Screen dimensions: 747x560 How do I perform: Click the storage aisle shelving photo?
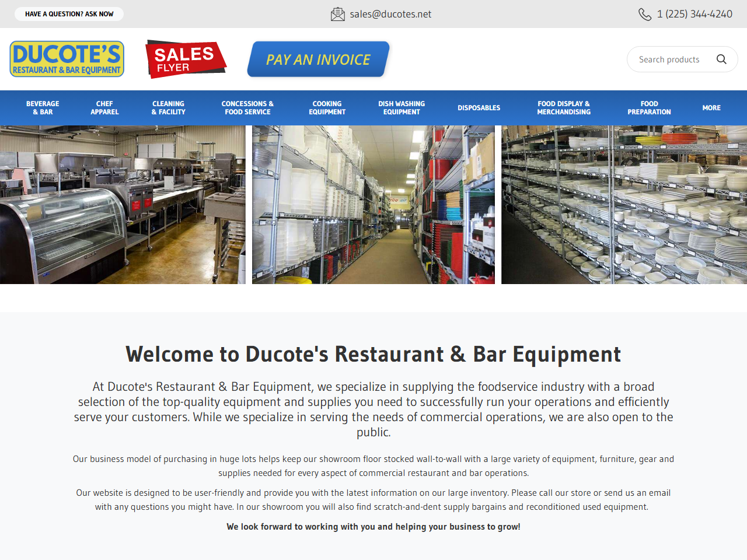tap(373, 205)
